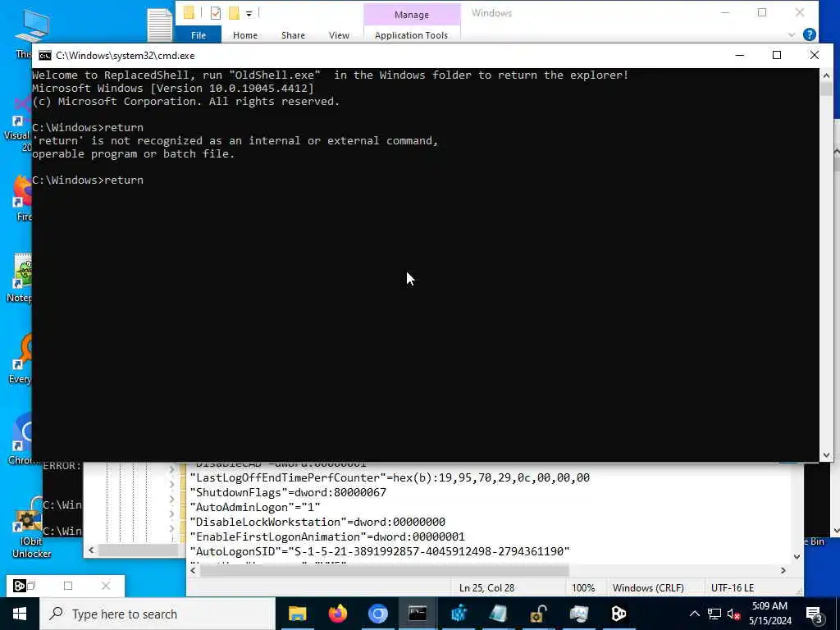Click the cmd vertical scrollbar thumb
840x630 pixels.
coord(825,89)
